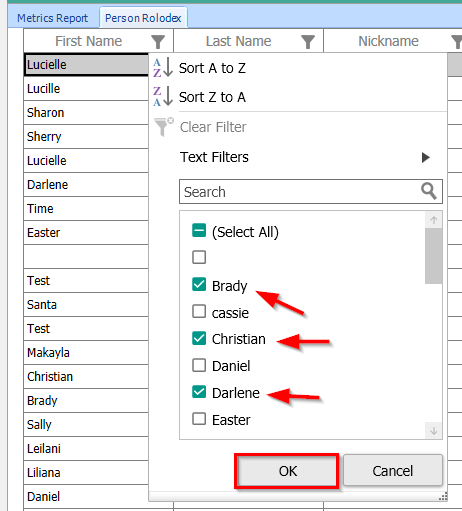The image size is (462, 511).
Task: Enable the Daniel checkbox
Action: 199,365
